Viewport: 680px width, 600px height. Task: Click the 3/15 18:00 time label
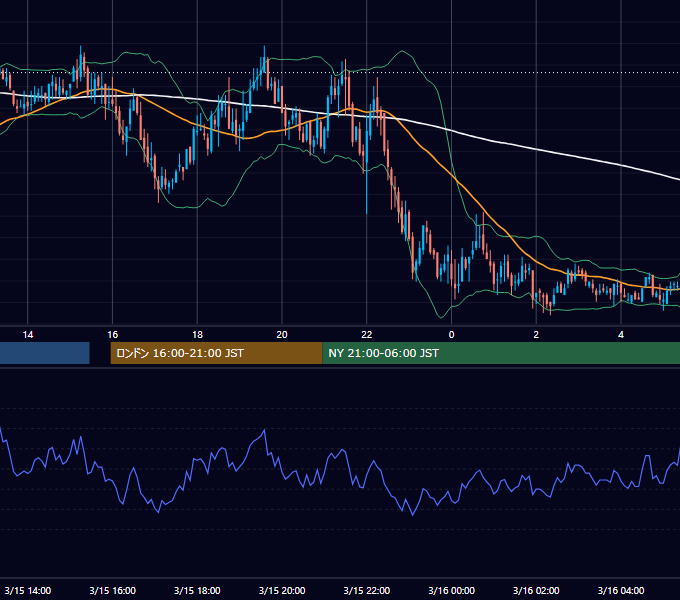pyautogui.click(x=197, y=590)
